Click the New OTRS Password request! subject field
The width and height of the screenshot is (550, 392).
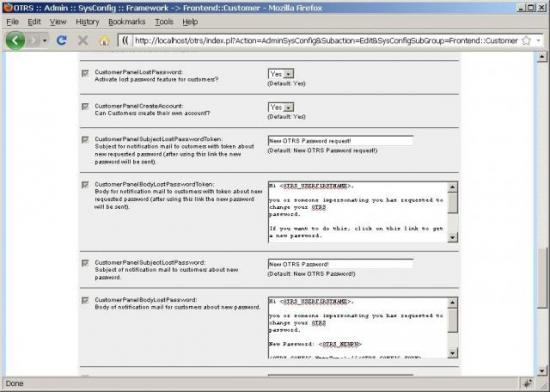point(340,141)
